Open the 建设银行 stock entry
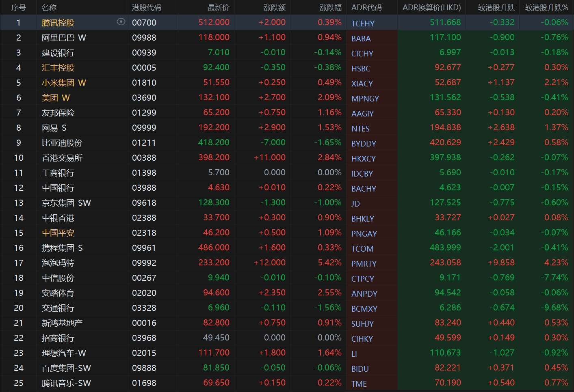The image size is (574, 392). coord(58,53)
